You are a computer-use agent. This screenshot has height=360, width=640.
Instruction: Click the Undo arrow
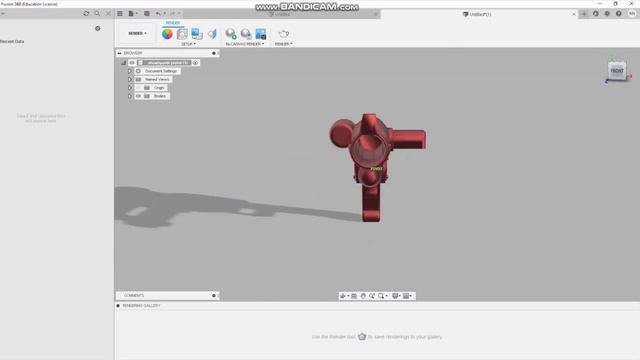(x=158, y=13)
